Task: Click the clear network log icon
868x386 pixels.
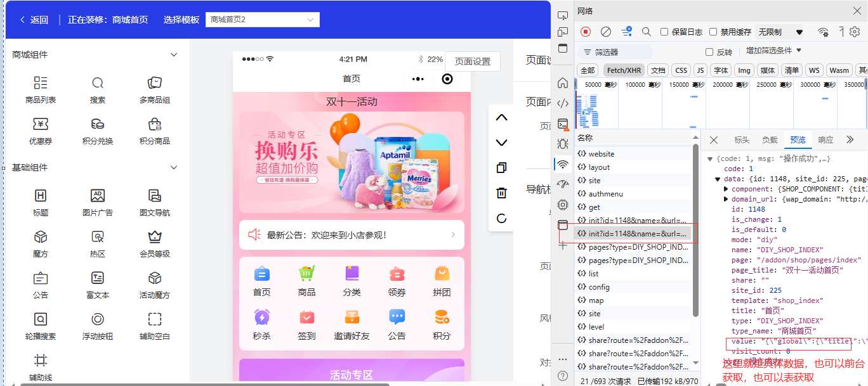Action: pos(606,32)
